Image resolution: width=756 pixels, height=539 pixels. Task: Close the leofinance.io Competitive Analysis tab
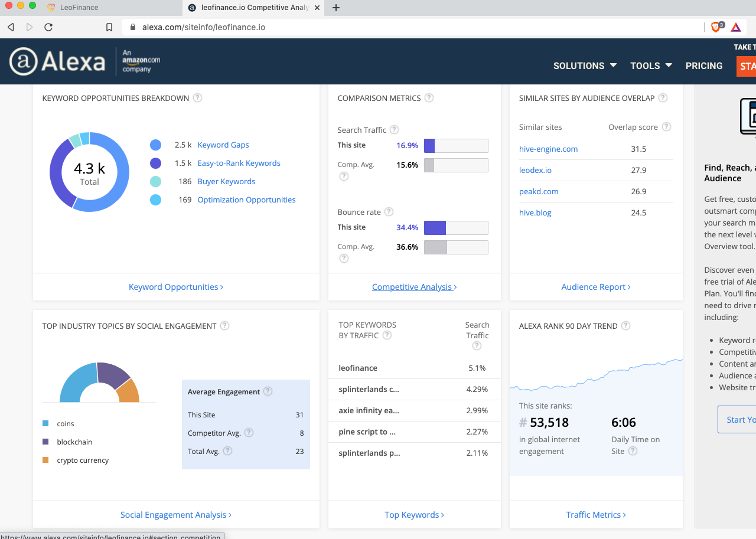(x=317, y=8)
